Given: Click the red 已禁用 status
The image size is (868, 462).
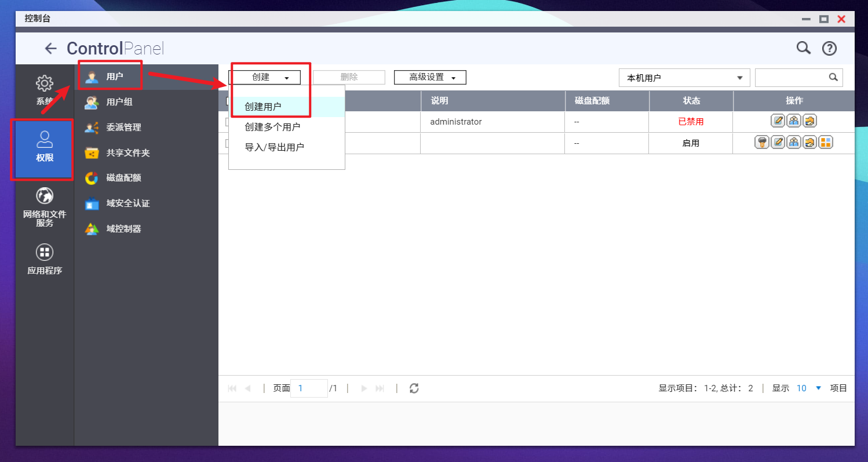Looking at the screenshot, I should [x=691, y=122].
